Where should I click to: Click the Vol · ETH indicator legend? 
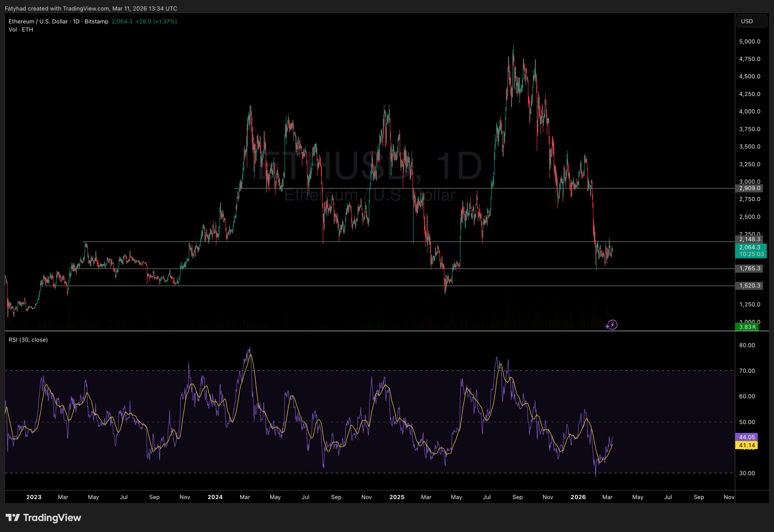pyautogui.click(x=21, y=30)
